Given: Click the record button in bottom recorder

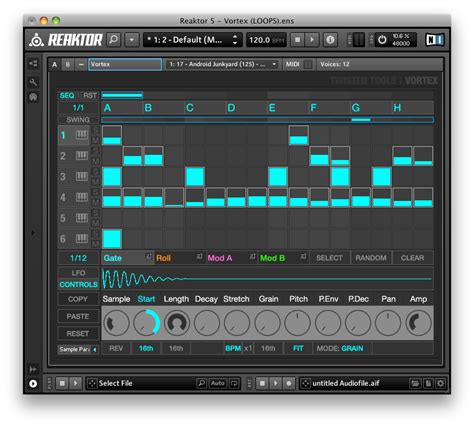Looking at the screenshot, I should (289, 383).
